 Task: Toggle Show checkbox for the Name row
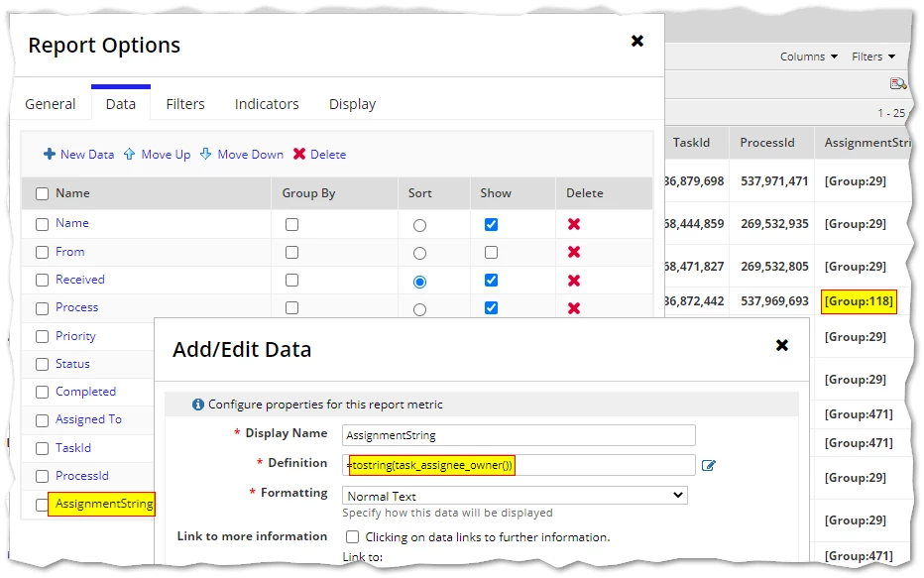(491, 224)
